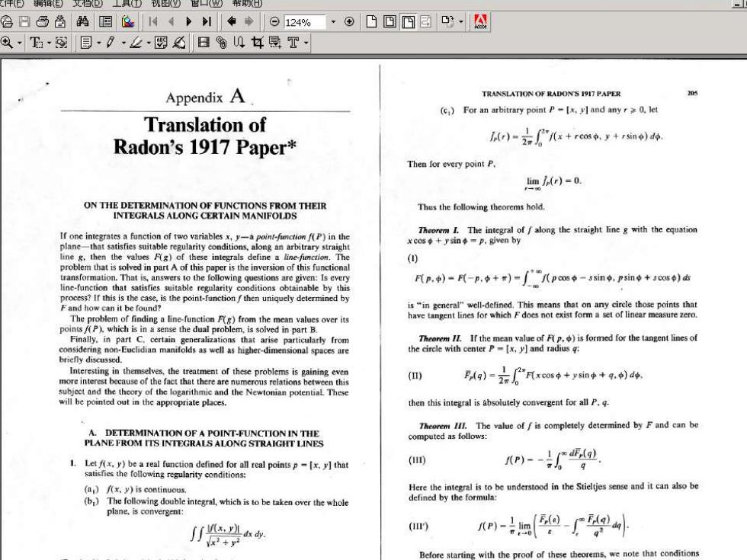
Task: Open Find with the binoculars icon
Action: pyautogui.click(x=82, y=21)
